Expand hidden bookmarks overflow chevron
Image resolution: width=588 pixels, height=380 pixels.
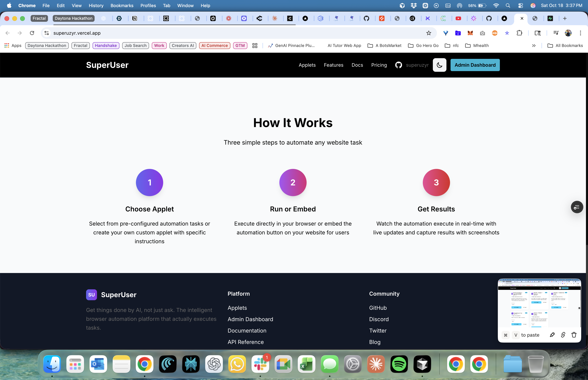pos(534,46)
